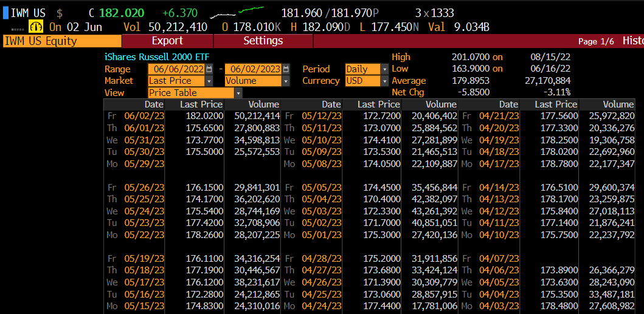
Task: Click last price 177.3300 on 04/20/23
Action: coord(559,128)
